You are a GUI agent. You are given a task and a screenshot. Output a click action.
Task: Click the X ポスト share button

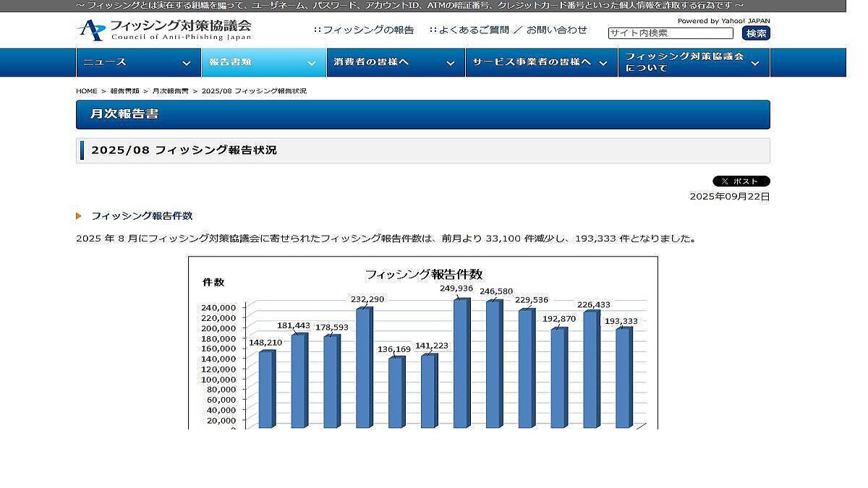pos(741,181)
